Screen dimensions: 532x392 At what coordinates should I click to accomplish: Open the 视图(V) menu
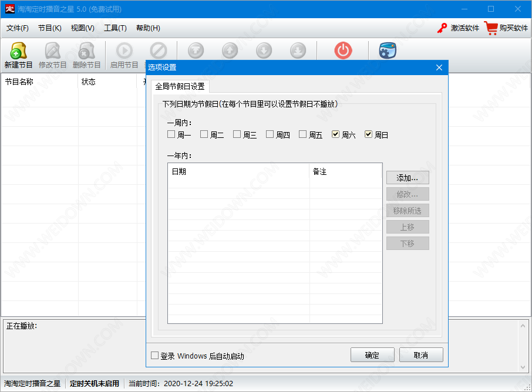coord(82,28)
